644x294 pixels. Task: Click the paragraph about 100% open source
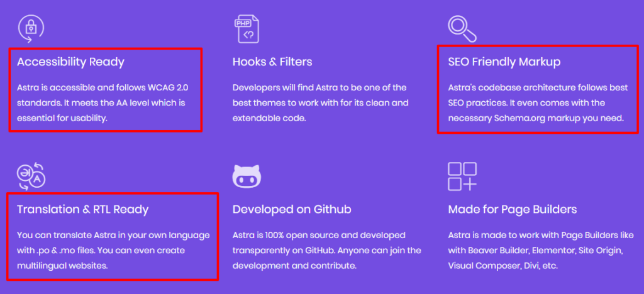tap(327, 251)
